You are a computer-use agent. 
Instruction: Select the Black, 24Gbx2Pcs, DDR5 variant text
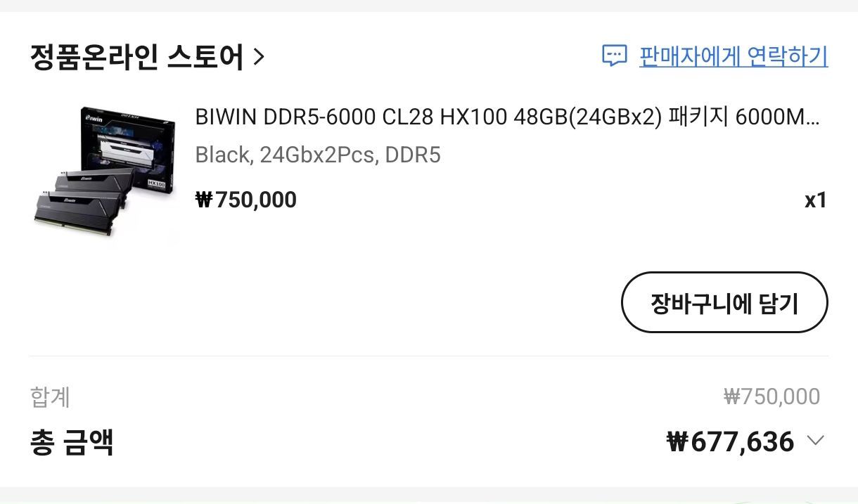[x=318, y=155]
